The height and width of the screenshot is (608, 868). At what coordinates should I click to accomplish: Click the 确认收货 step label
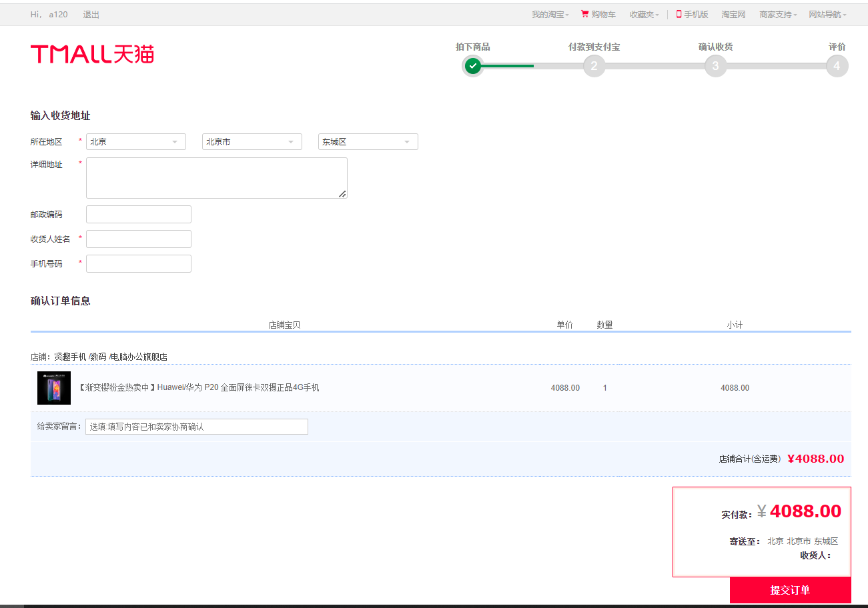pyautogui.click(x=716, y=47)
